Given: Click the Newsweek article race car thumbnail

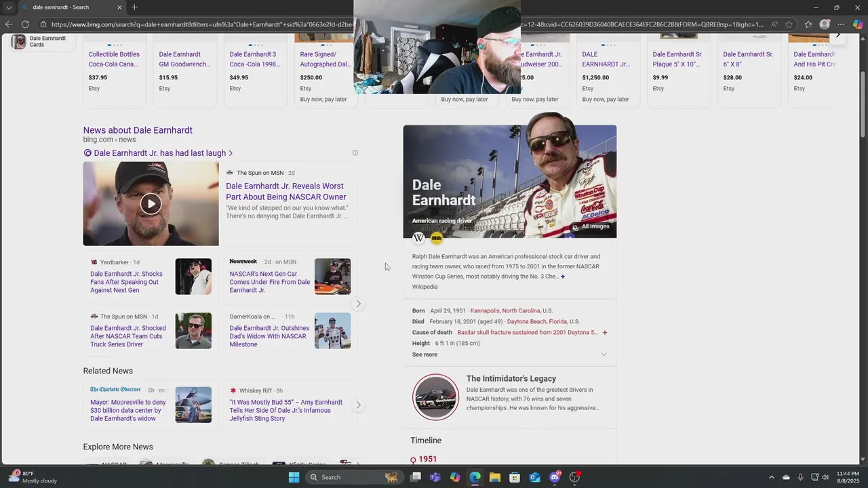Looking at the screenshot, I should tap(332, 277).
